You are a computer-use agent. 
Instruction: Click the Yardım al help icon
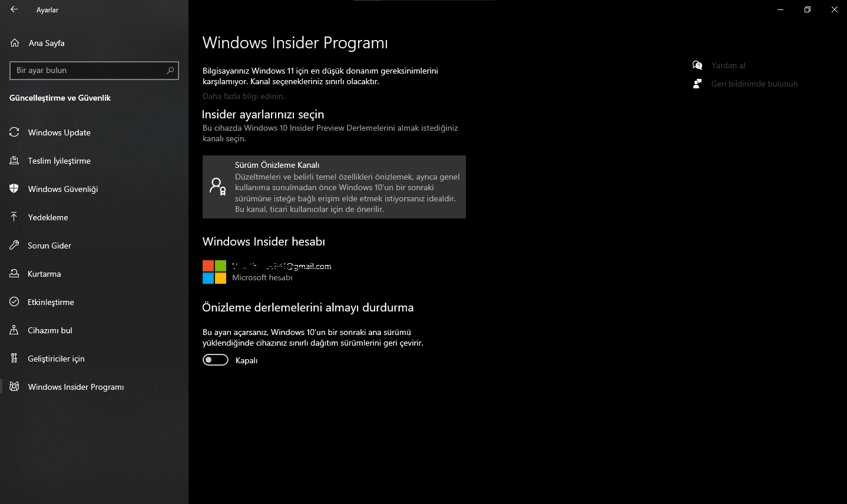697,65
